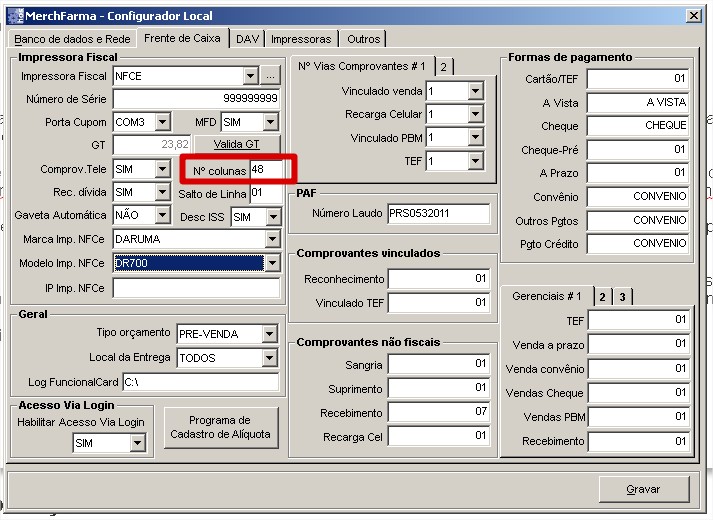This screenshot has width=713, height=520.
Task: Open the Tipo orçamento PRE-VENDA dropdown
Action: [x=269, y=334]
